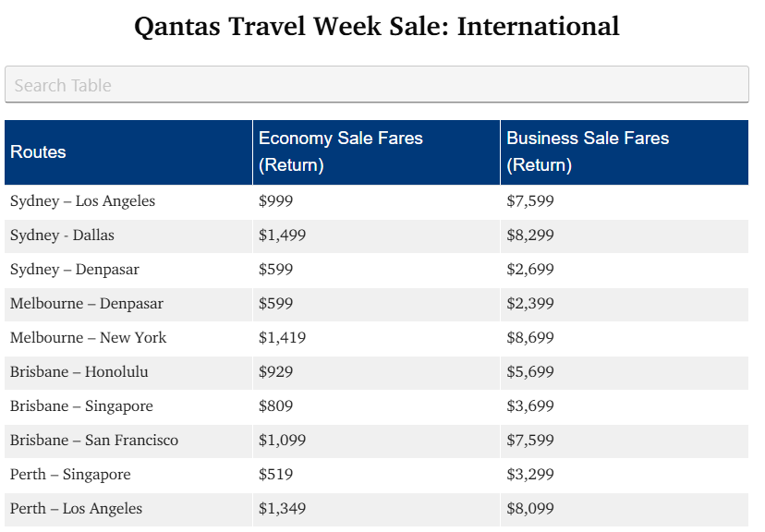Select the Sydney - Dallas route cell

coord(63,236)
